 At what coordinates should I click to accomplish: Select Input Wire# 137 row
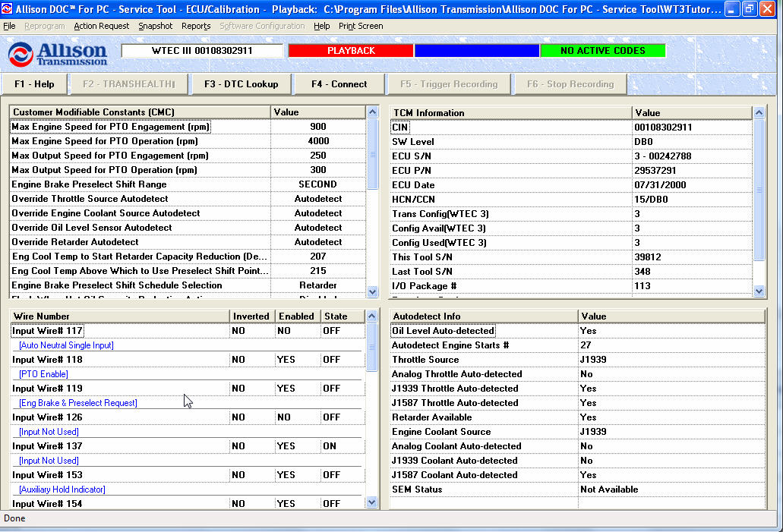click(188, 446)
